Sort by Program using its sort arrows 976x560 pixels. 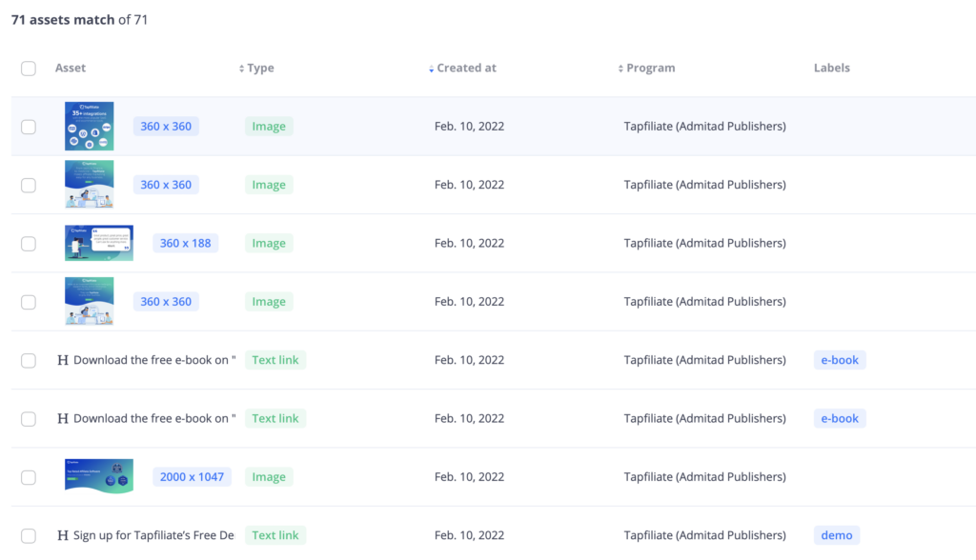point(621,68)
